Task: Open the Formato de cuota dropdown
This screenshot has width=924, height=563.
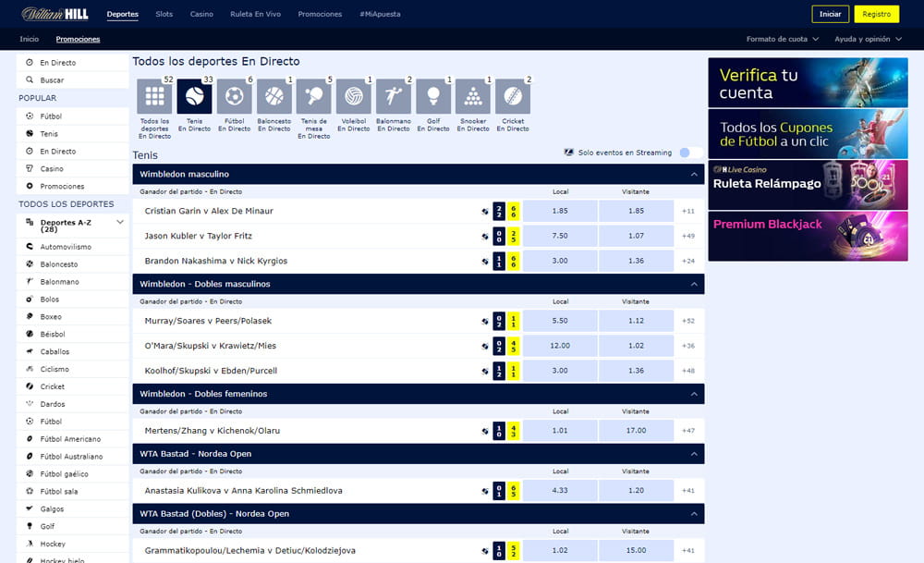Action: (x=783, y=39)
